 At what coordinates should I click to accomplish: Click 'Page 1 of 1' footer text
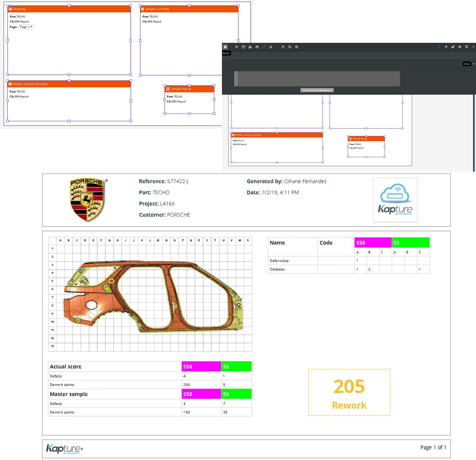tap(433, 447)
